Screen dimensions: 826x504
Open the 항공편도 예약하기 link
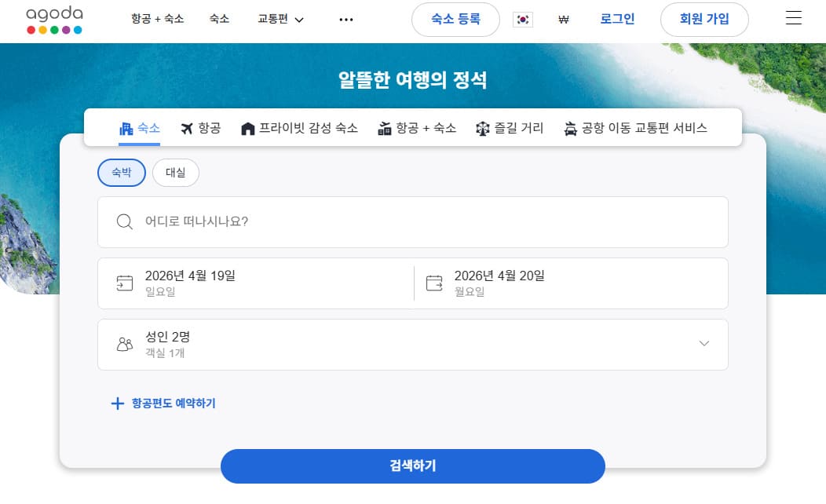click(x=163, y=404)
